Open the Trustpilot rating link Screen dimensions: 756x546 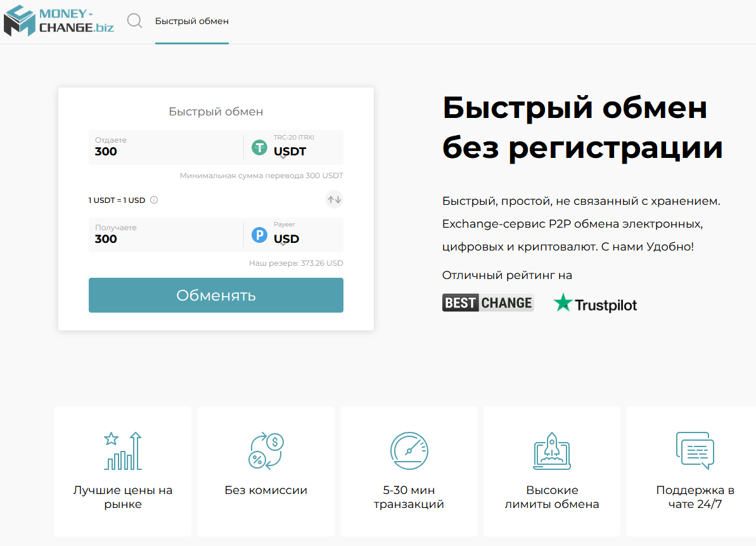click(x=595, y=303)
